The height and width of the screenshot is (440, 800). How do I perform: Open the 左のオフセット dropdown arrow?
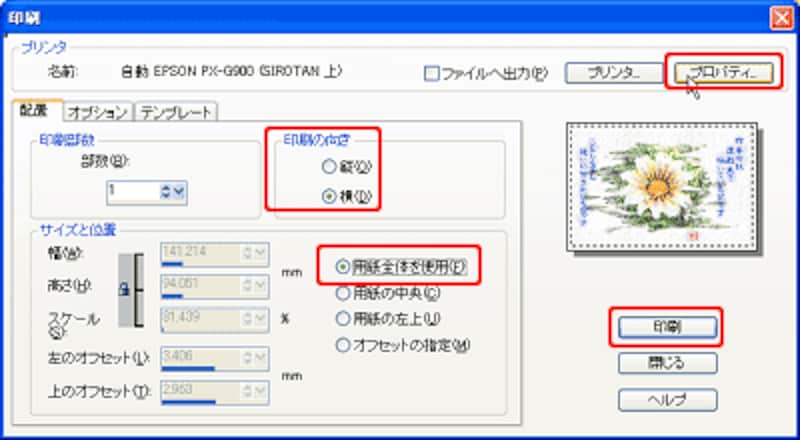click(x=261, y=359)
